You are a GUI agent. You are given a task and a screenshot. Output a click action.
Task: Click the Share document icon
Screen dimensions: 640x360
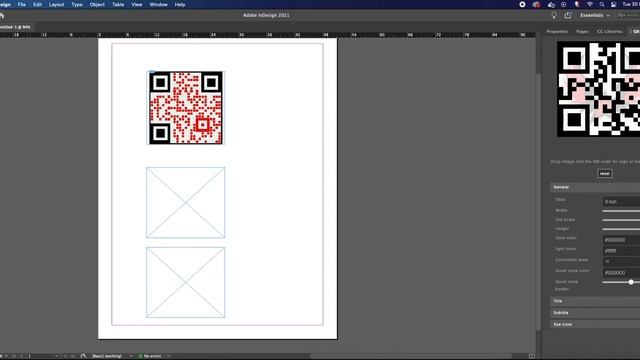click(x=568, y=16)
